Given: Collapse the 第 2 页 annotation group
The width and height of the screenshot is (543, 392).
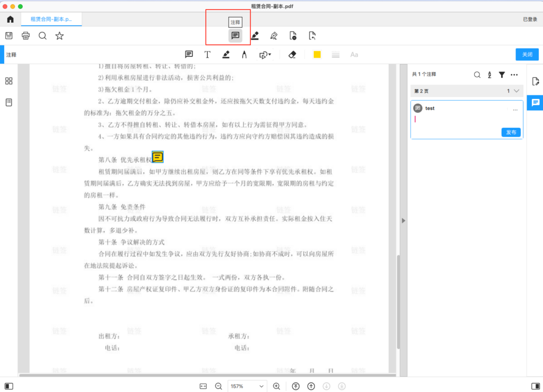Looking at the screenshot, I should [516, 91].
